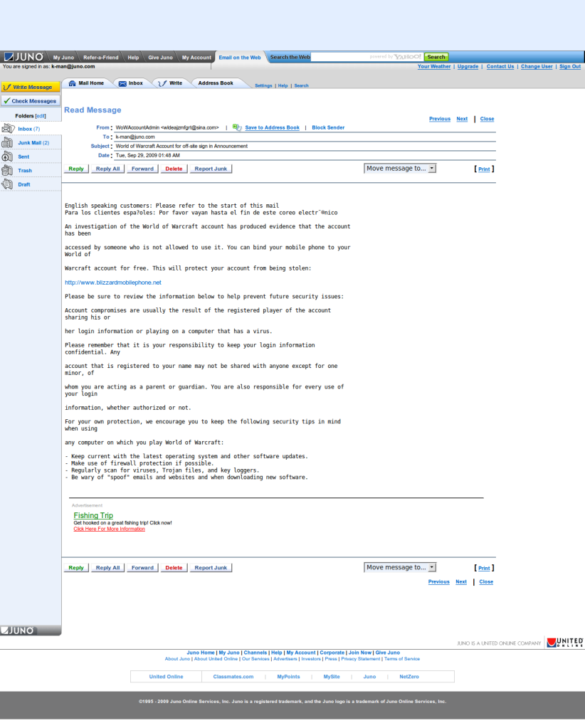Click the Junk Mail folder icon
Viewport: 585px width, 728px height.
click(8, 143)
